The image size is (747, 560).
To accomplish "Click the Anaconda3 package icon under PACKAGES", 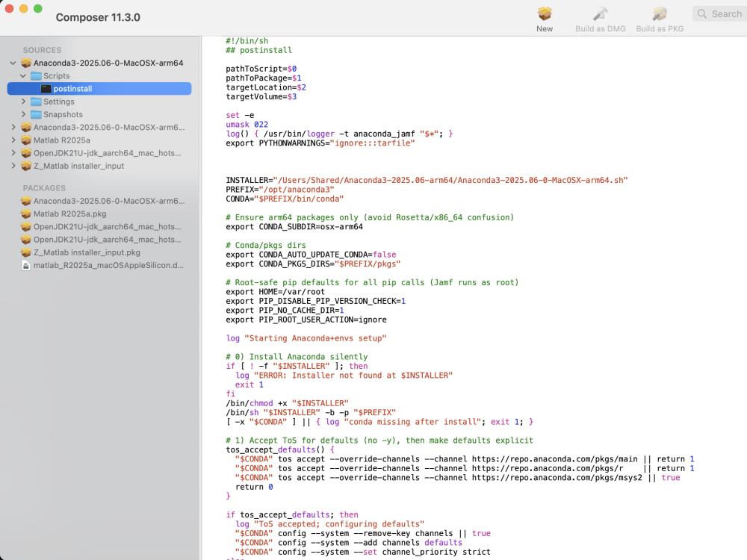I will (26, 201).
